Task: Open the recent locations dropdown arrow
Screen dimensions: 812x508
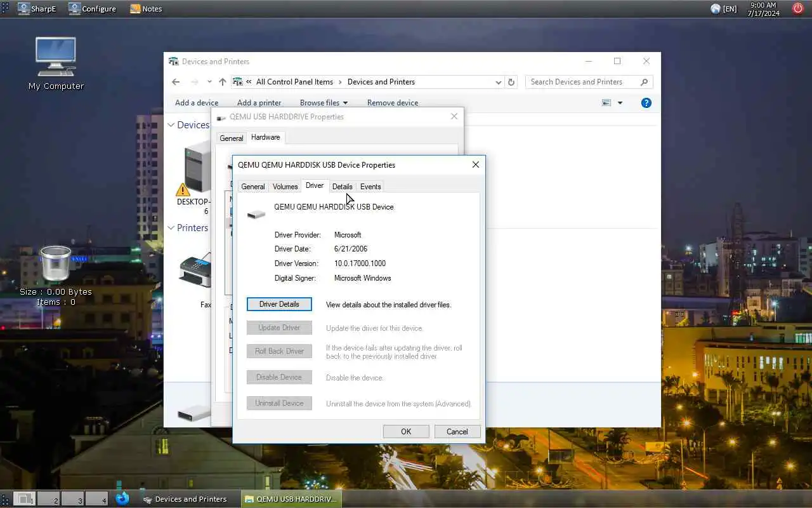Action: point(209,83)
